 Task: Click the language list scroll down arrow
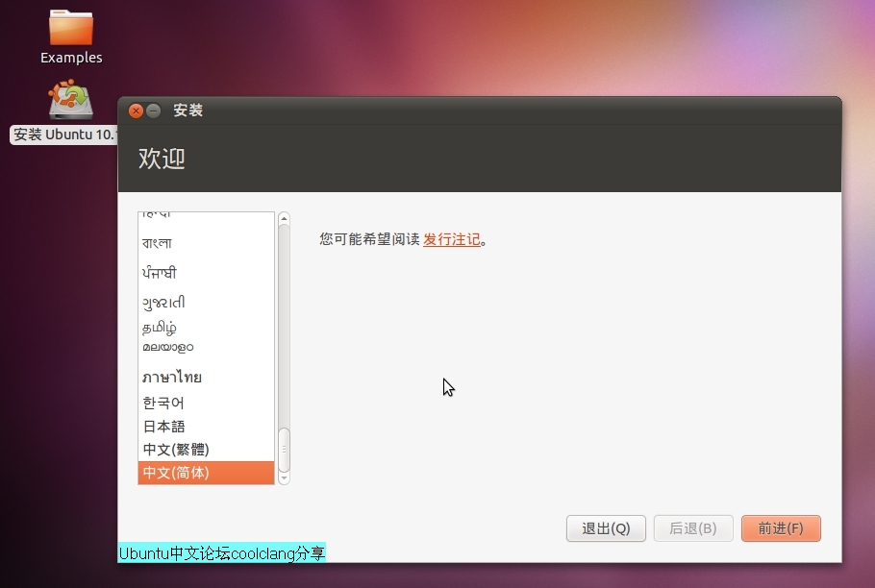284,478
